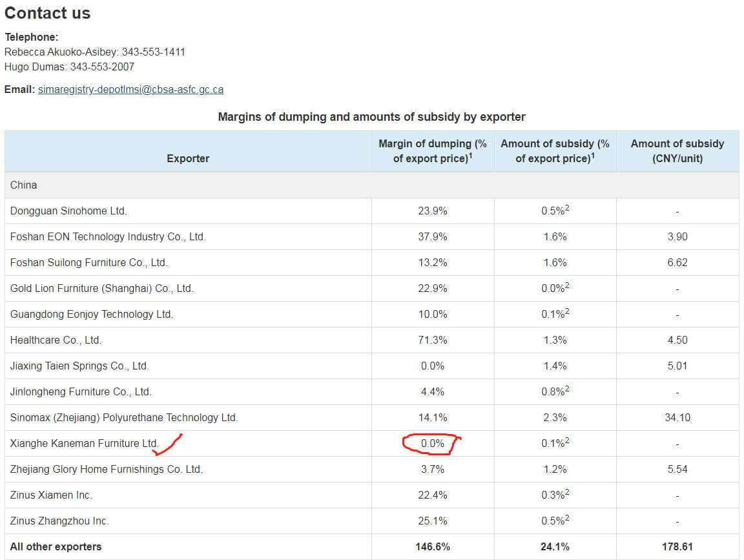The height and width of the screenshot is (560, 744).
Task: Select the 'China' group row
Action: point(371,185)
